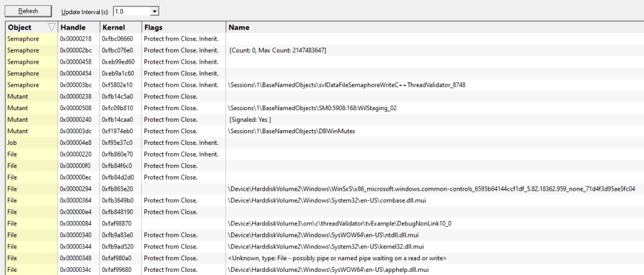Screen dimensions: 644x275
Task: Select handle 0x000000e4 cell
Action: click(x=75, y=212)
